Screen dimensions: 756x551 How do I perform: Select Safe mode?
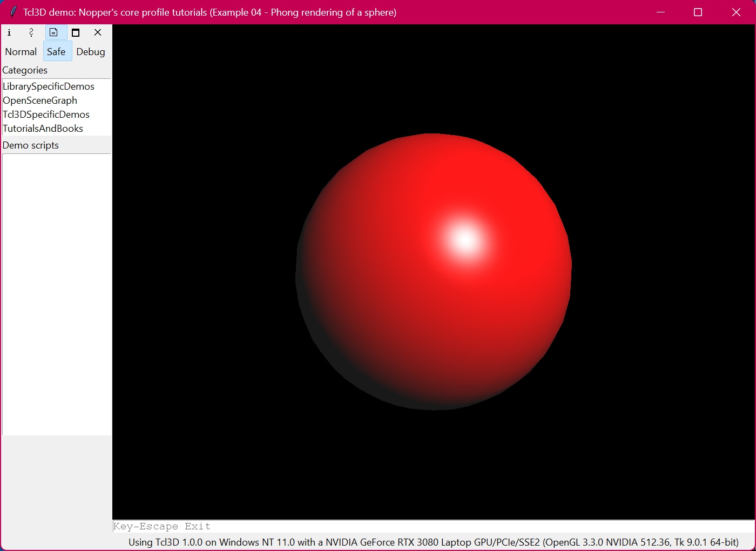tap(57, 52)
